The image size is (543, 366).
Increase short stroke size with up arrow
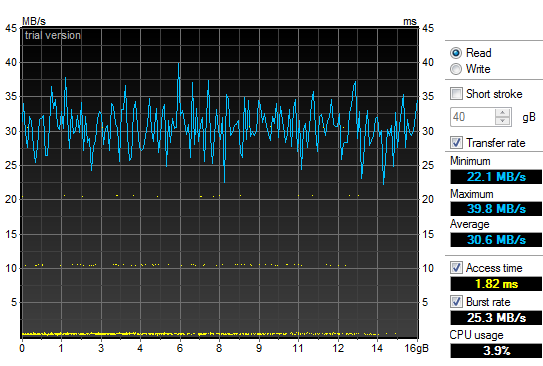pyautogui.click(x=502, y=113)
